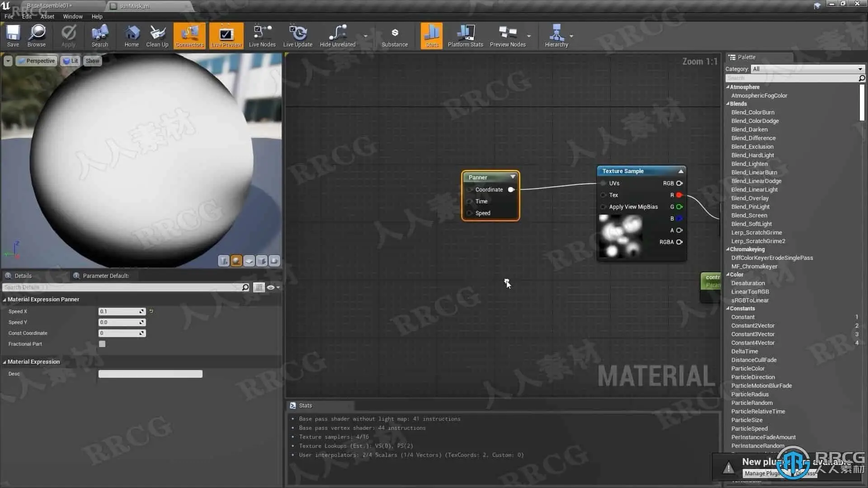Click the Lit view mode button
The width and height of the screenshot is (868, 488).
[x=71, y=61]
